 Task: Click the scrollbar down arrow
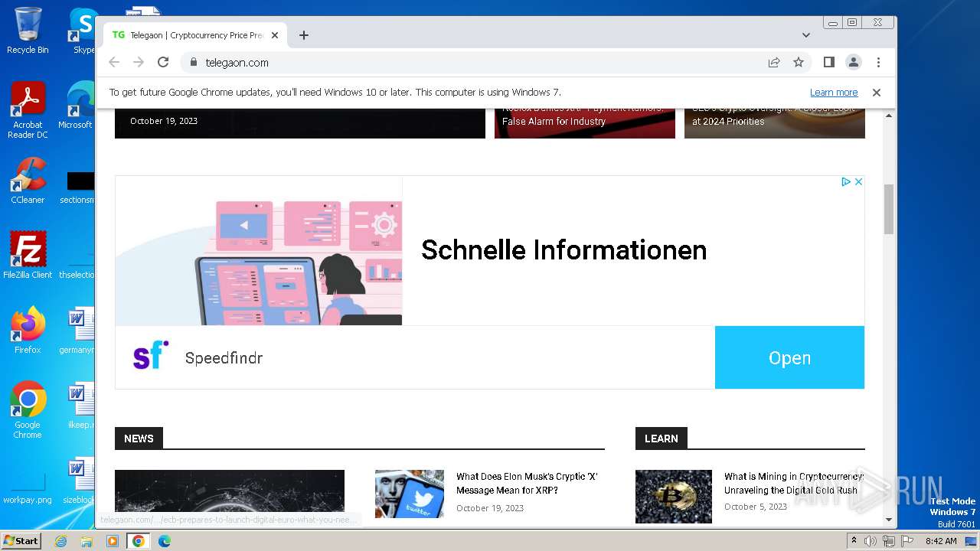(889, 520)
